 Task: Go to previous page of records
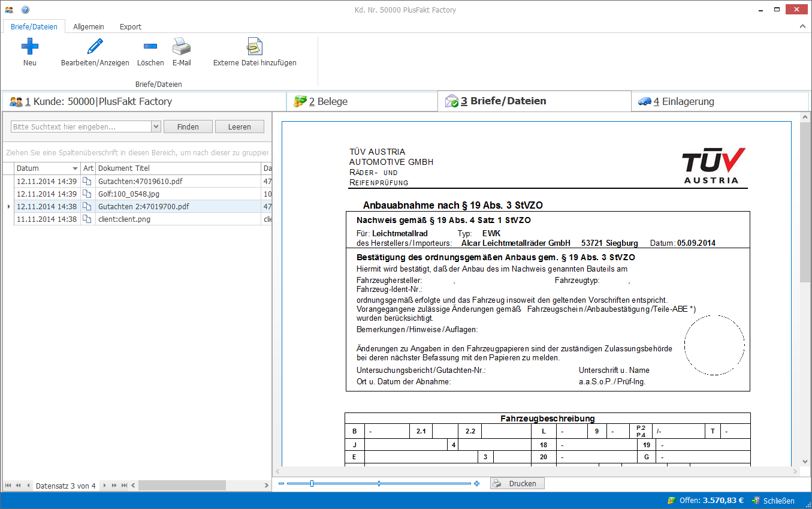[18, 486]
